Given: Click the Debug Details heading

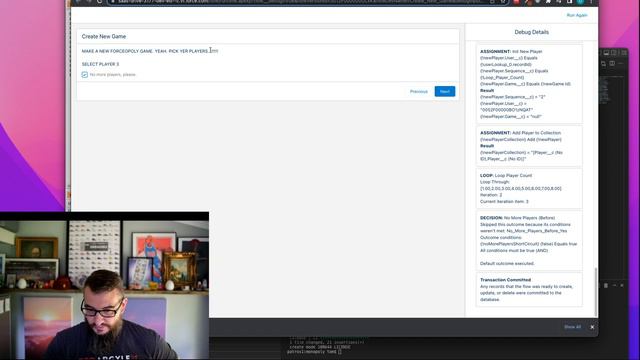Looking at the screenshot, I should pyautogui.click(x=531, y=32).
